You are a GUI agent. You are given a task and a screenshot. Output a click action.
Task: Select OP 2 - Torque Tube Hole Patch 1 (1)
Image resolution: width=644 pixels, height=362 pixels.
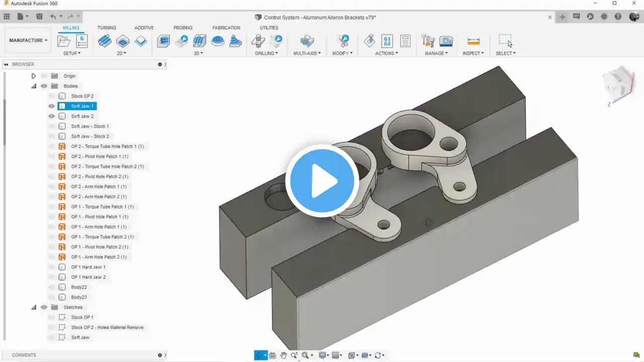point(107,146)
